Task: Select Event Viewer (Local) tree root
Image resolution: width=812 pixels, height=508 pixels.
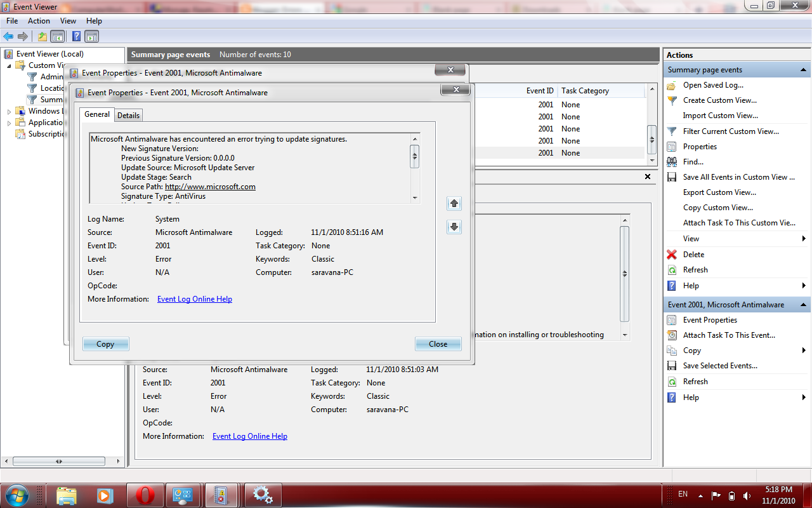Action: [x=50, y=54]
